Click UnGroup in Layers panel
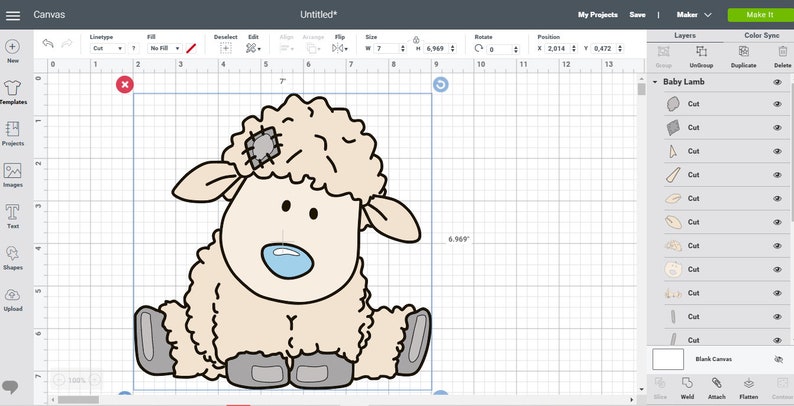 (701, 57)
